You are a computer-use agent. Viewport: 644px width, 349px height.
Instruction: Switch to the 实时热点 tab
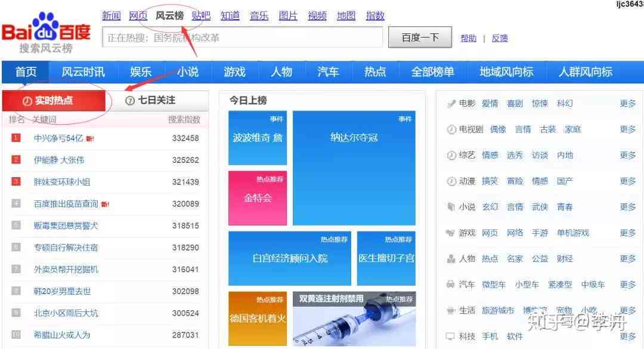pos(54,101)
